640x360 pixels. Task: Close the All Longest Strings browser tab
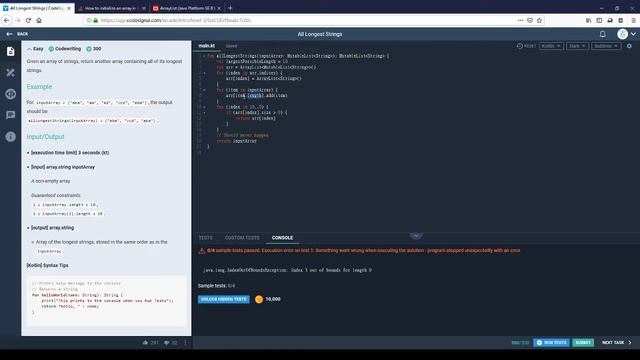(69, 8)
